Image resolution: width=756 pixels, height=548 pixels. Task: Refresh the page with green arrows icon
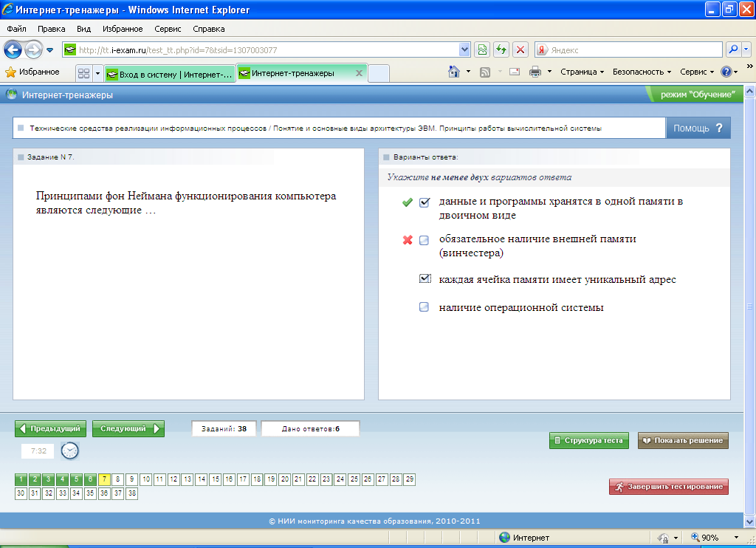click(x=501, y=49)
